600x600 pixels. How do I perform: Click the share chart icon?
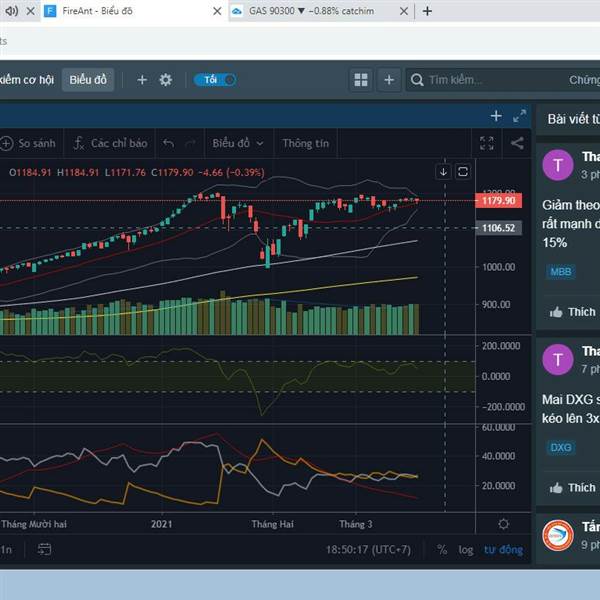(x=517, y=143)
